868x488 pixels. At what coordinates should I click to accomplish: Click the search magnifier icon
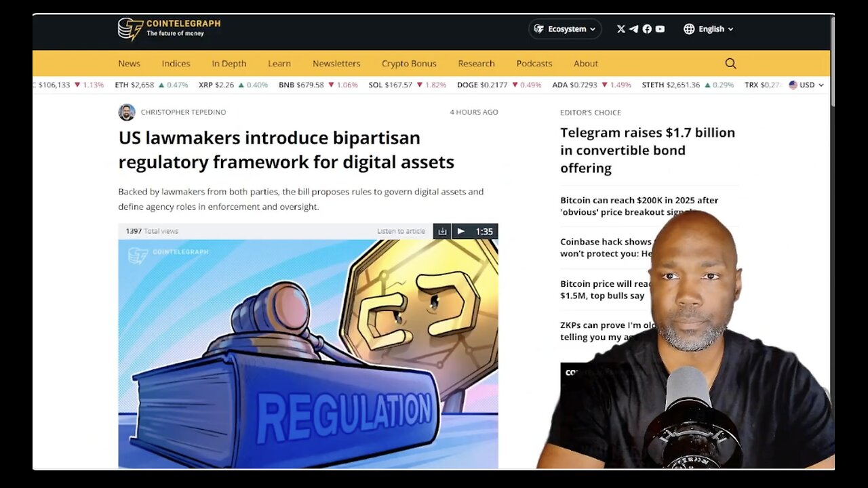pyautogui.click(x=730, y=63)
